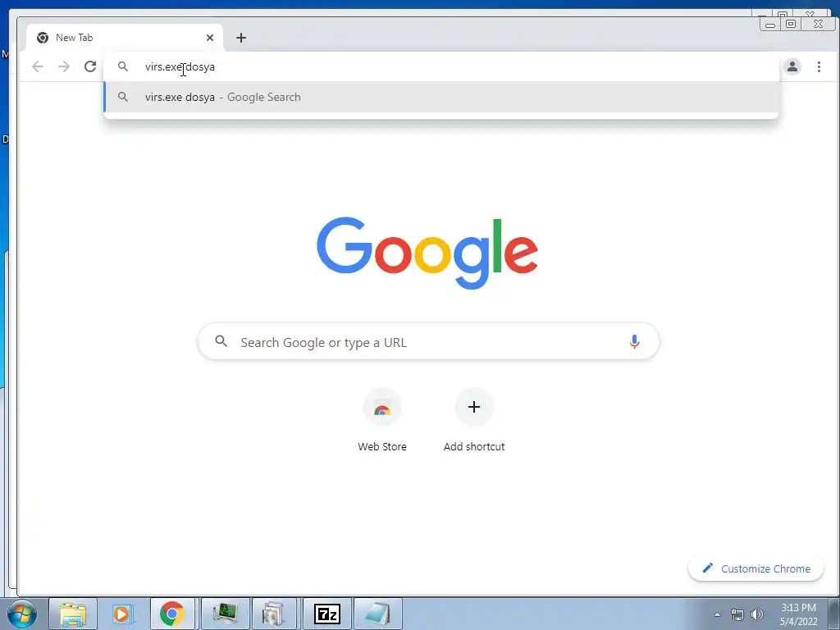Open Chrome three-dot menu

(819, 66)
